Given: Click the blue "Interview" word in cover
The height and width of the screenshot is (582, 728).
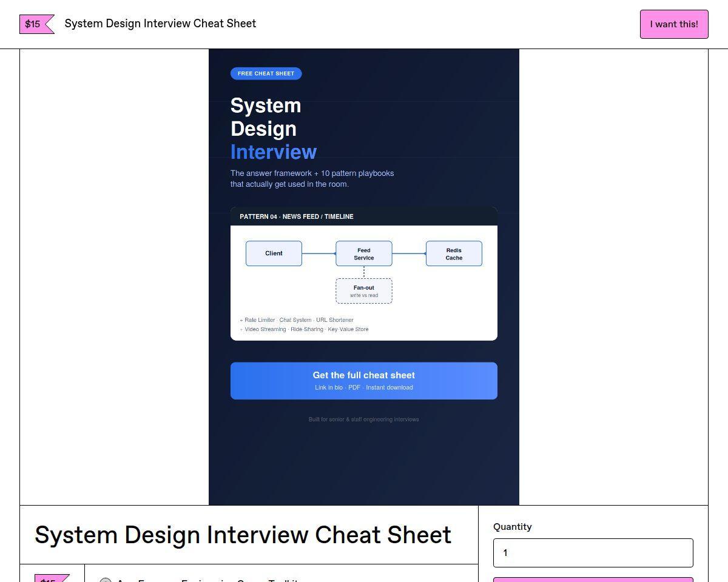Looking at the screenshot, I should [x=274, y=152].
